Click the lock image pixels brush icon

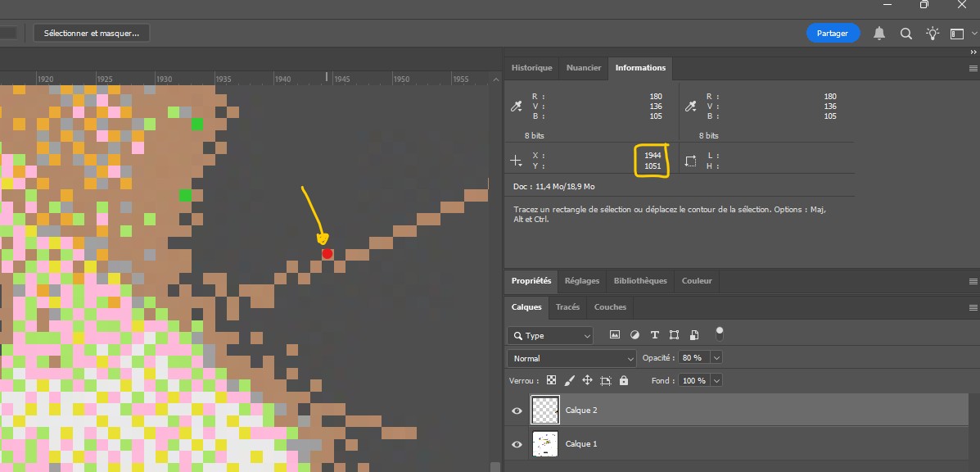[569, 381]
